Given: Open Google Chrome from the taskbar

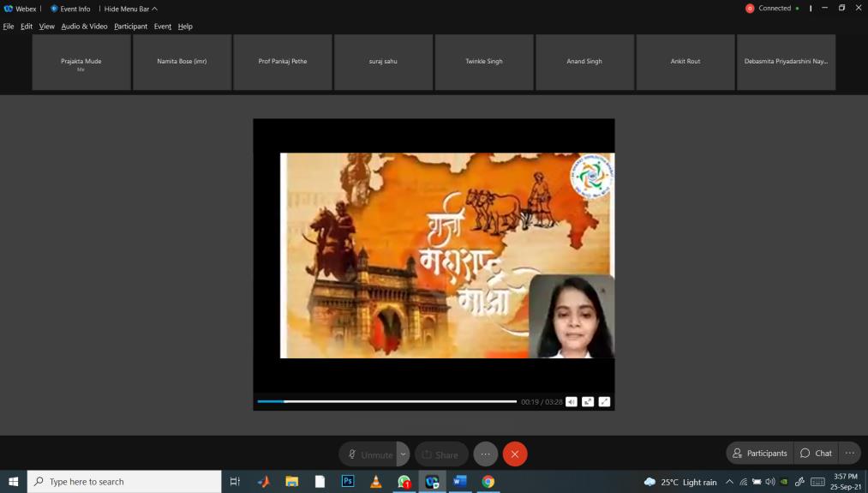Looking at the screenshot, I should [488, 481].
